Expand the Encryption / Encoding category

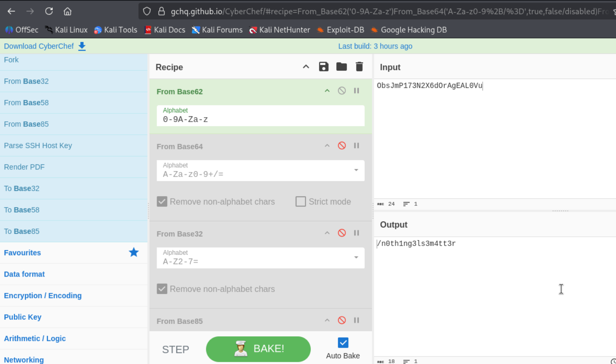74,295
